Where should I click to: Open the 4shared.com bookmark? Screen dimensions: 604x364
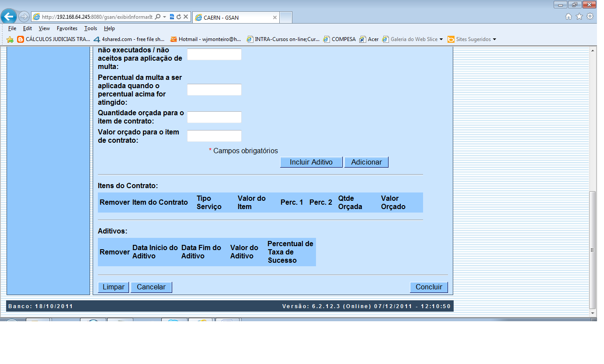129,39
